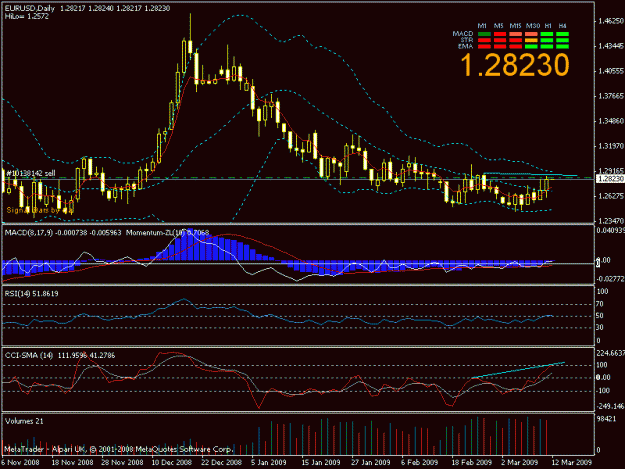625x469 pixels.
Task: Click the EMA signal bar under H1
Action: coord(547,47)
